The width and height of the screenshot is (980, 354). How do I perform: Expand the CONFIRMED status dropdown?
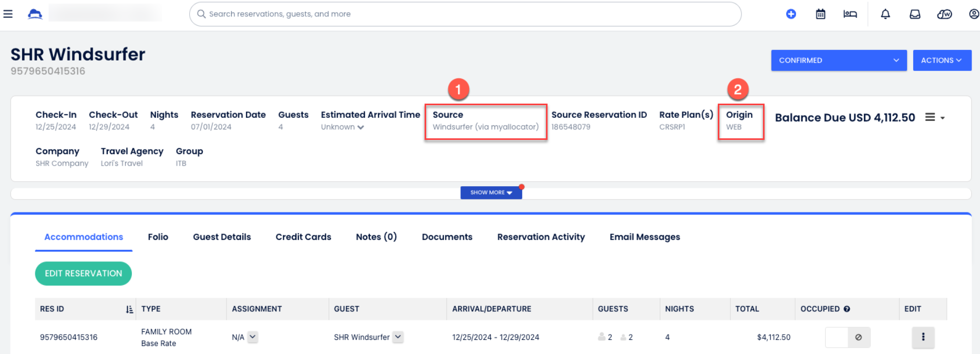[839, 60]
